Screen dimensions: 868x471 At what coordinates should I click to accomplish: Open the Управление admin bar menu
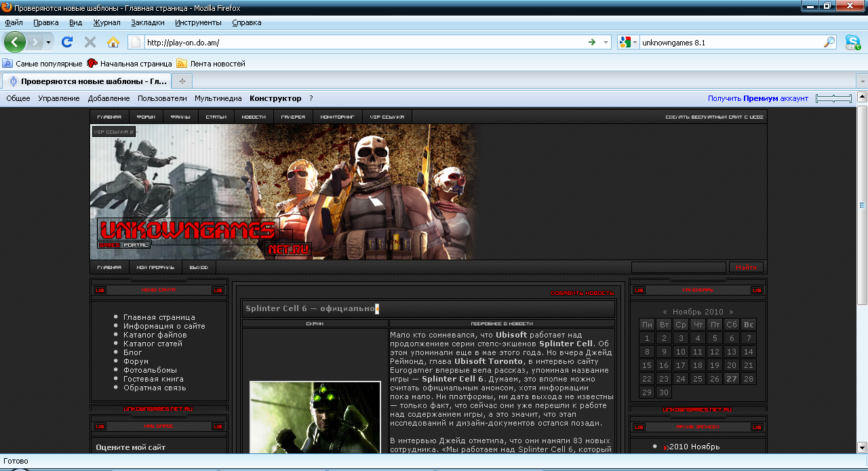59,98
